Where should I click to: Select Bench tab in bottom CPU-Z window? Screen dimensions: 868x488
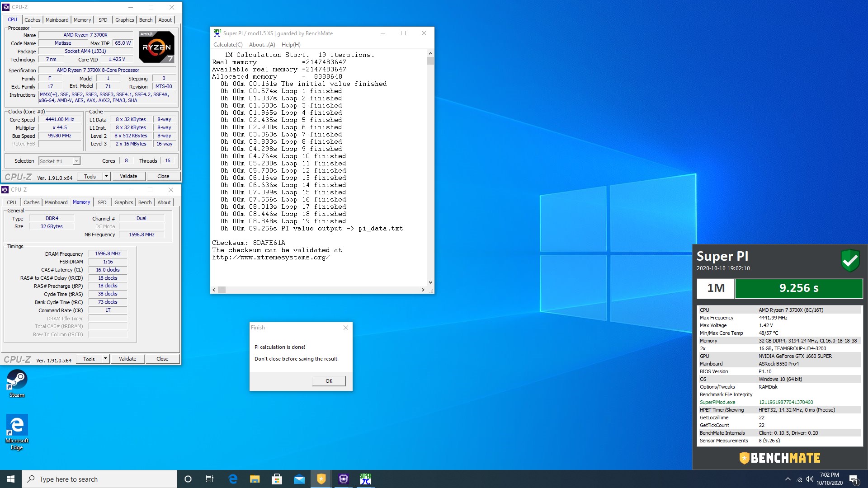145,202
